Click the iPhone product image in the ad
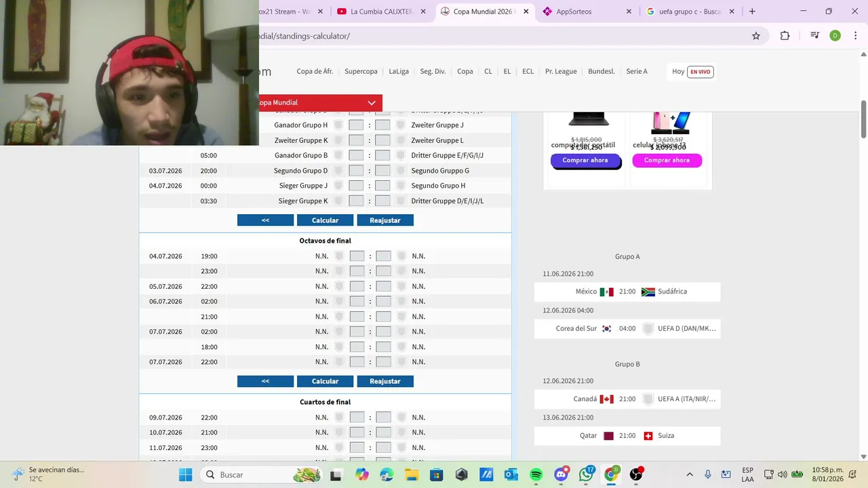868x488 pixels. click(671, 122)
